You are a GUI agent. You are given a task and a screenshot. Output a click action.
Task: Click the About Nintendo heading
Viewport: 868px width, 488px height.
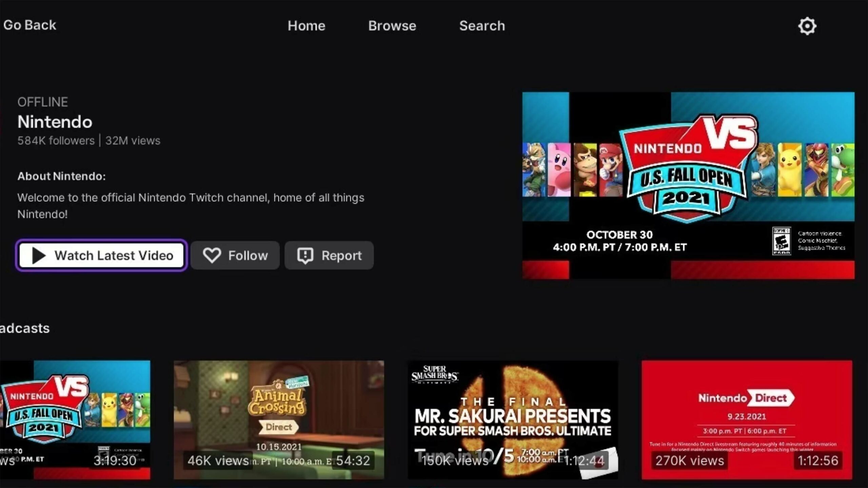click(x=61, y=176)
